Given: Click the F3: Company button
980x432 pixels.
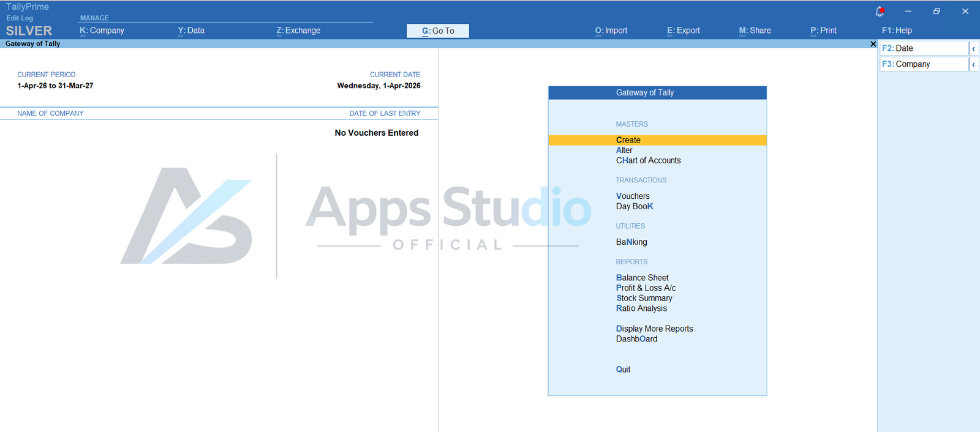Looking at the screenshot, I should [924, 64].
